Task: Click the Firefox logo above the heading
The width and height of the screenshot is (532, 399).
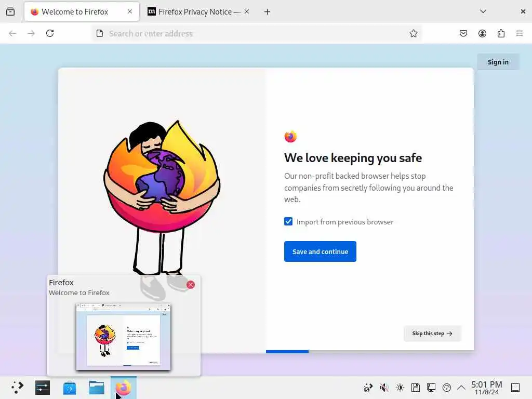Action: pos(290,137)
